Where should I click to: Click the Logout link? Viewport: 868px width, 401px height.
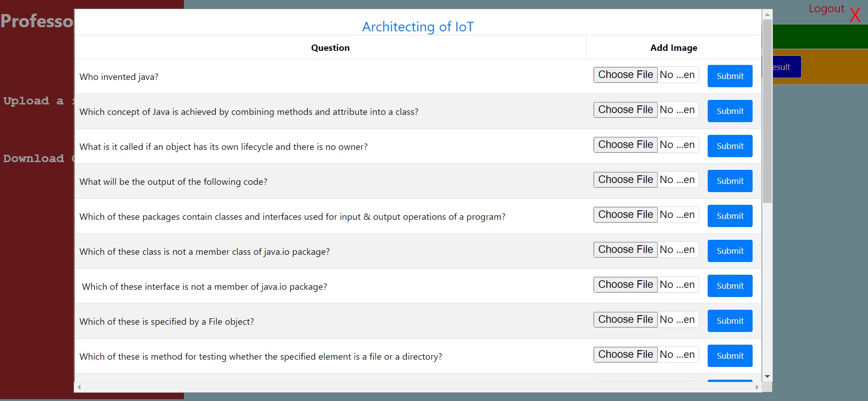826,9
